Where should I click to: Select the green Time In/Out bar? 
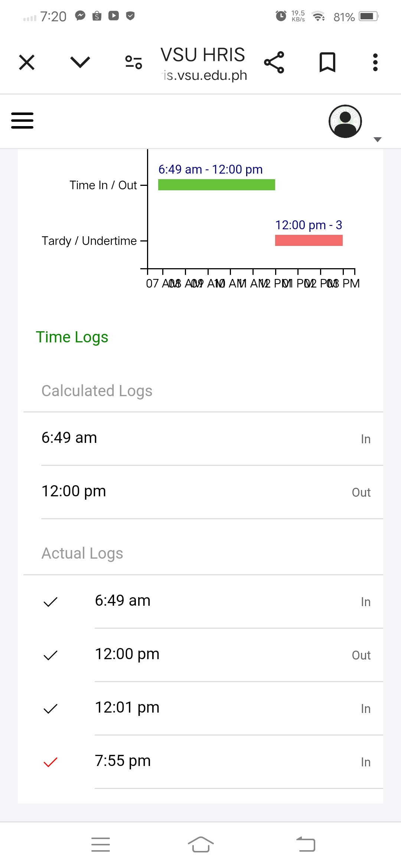pyautogui.click(x=216, y=185)
